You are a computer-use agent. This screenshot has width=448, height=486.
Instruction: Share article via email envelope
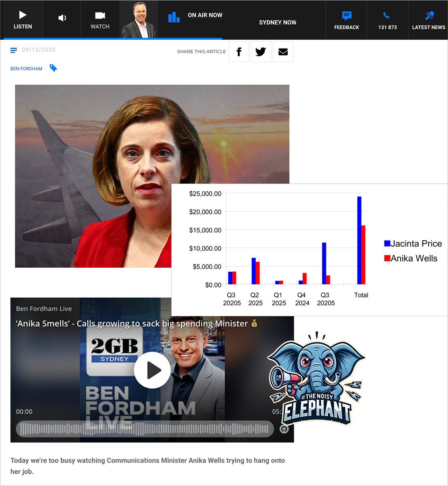[283, 51]
